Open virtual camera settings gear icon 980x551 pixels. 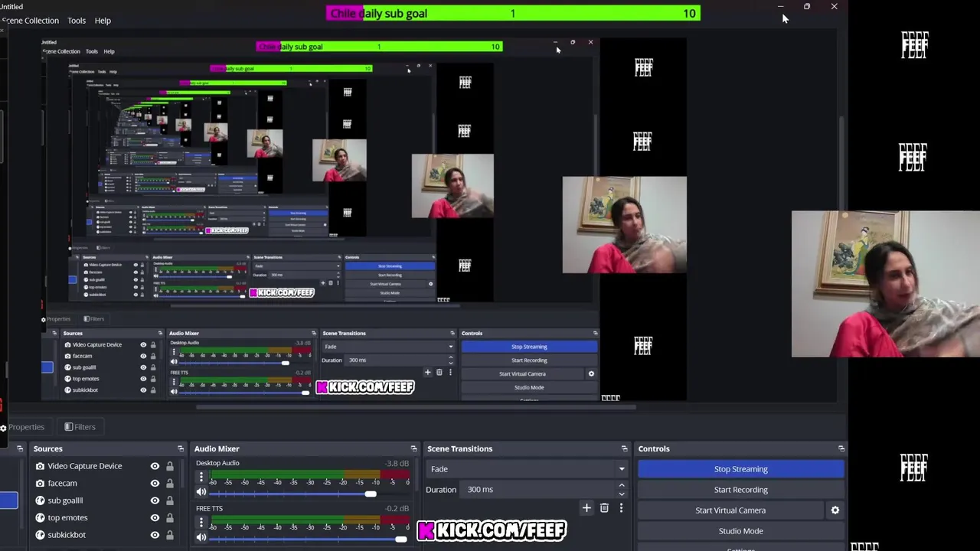pos(835,510)
